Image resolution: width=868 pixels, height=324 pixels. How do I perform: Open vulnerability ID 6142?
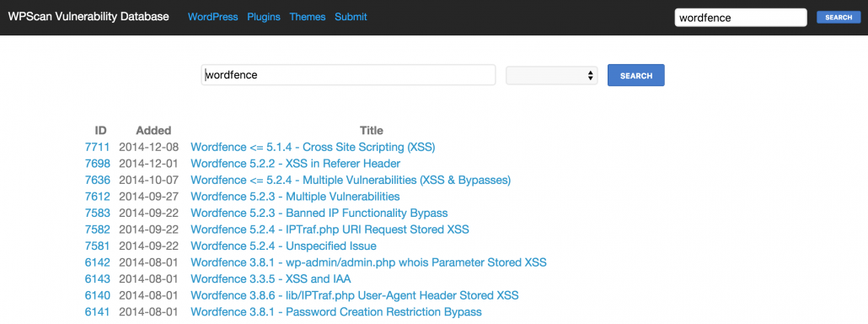click(x=98, y=262)
